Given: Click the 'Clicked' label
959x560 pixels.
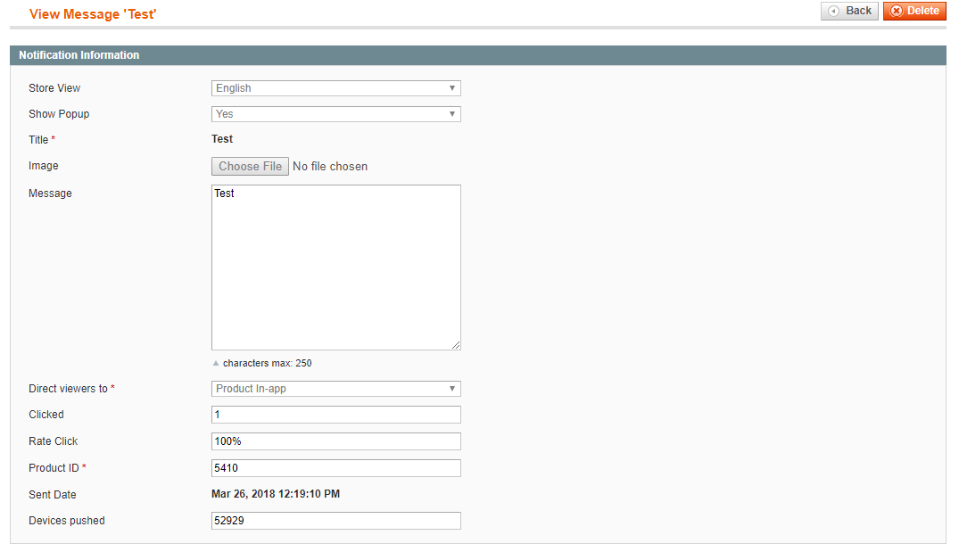Looking at the screenshot, I should [45, 415].
